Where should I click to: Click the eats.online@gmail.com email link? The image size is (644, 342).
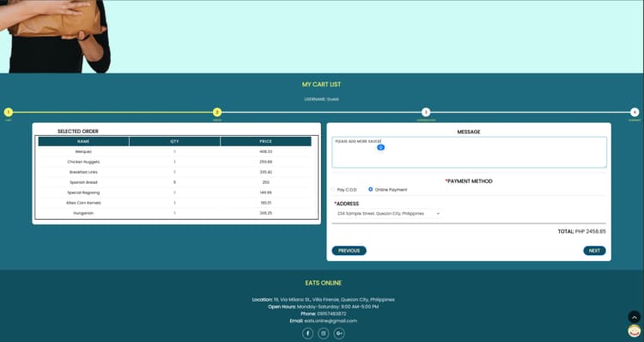coord(331,321)
